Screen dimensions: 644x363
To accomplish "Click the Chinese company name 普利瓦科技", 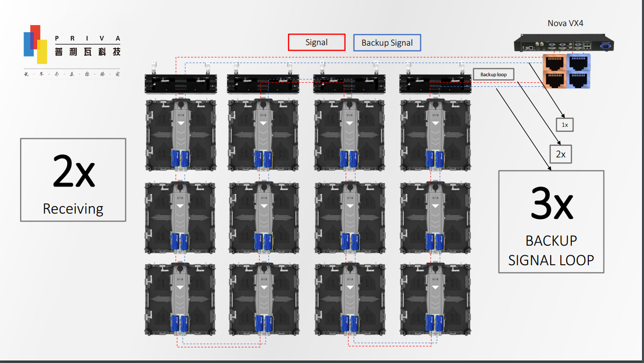I will pos(88,52).
